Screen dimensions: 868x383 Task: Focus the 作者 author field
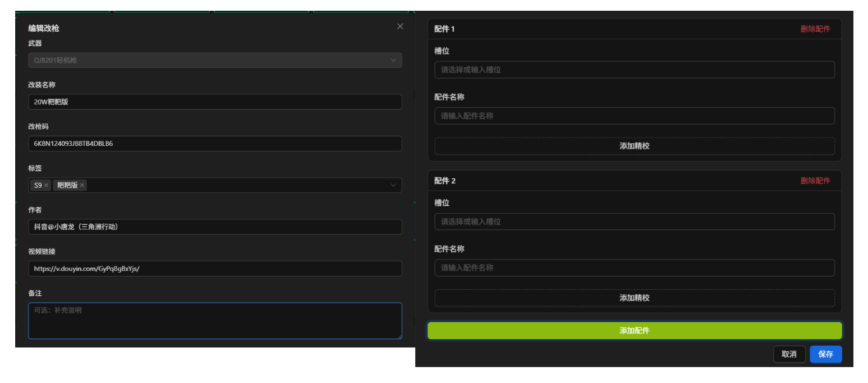tap(215, 227)
